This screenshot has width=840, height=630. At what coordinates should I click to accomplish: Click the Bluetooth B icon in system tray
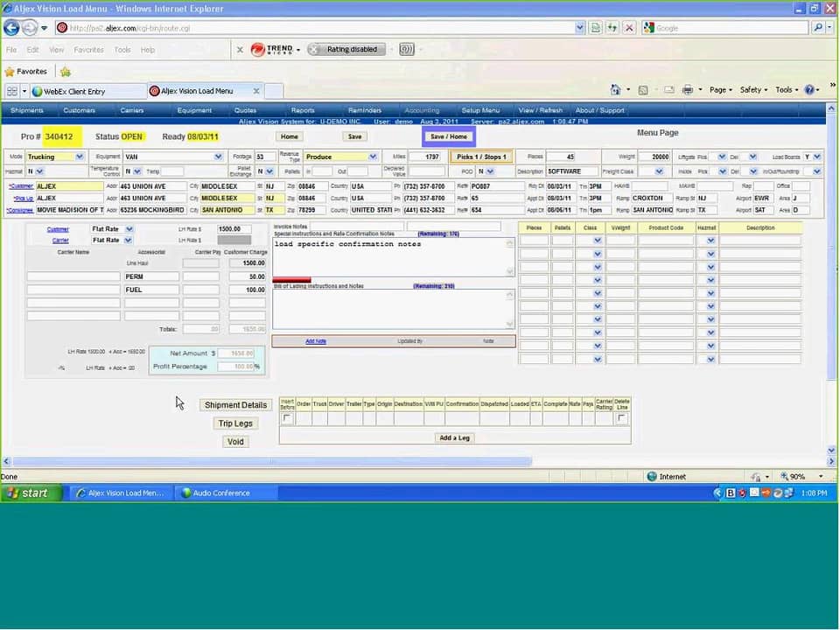[730, 493]
